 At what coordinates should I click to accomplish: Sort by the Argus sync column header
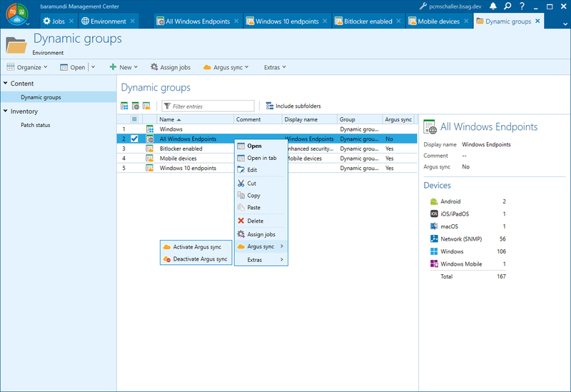pyautogui.click(x=398, y=119)
